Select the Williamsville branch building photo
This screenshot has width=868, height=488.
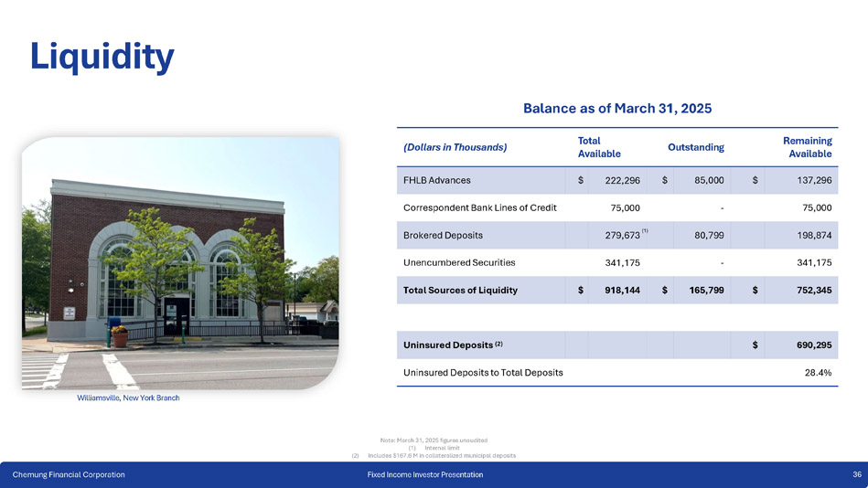point(180,261)
